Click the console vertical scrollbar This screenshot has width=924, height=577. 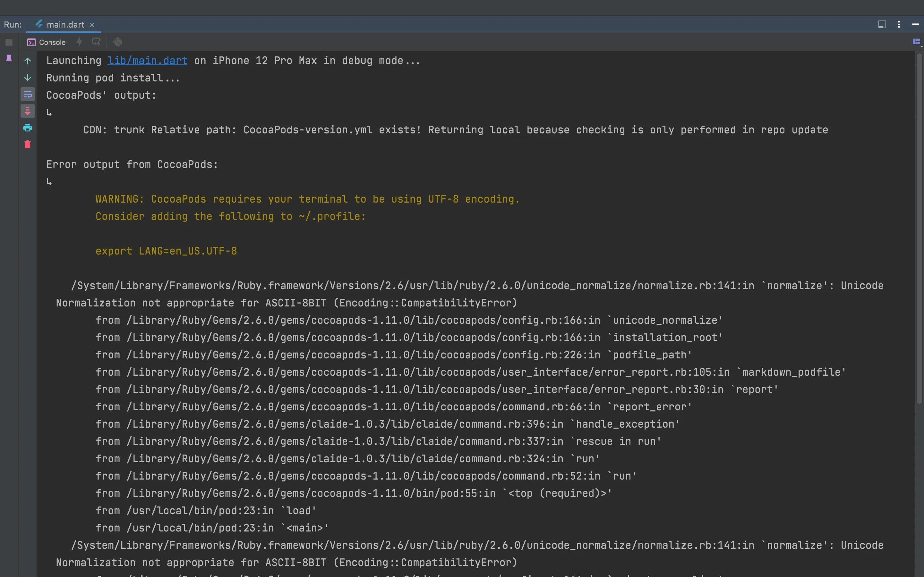919,229
